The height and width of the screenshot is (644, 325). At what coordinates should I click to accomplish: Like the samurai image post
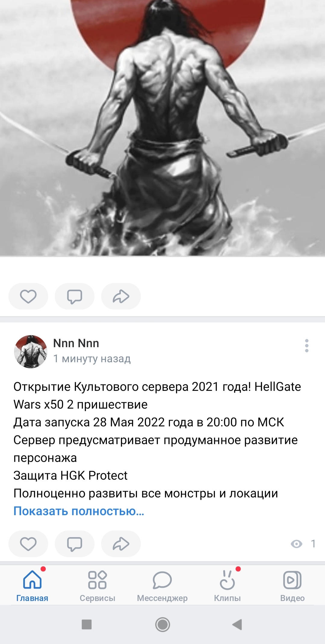coord(28,296)
